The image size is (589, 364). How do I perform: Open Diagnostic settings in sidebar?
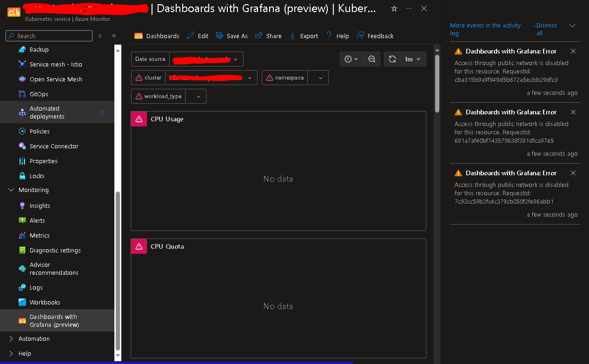[55, 250]
